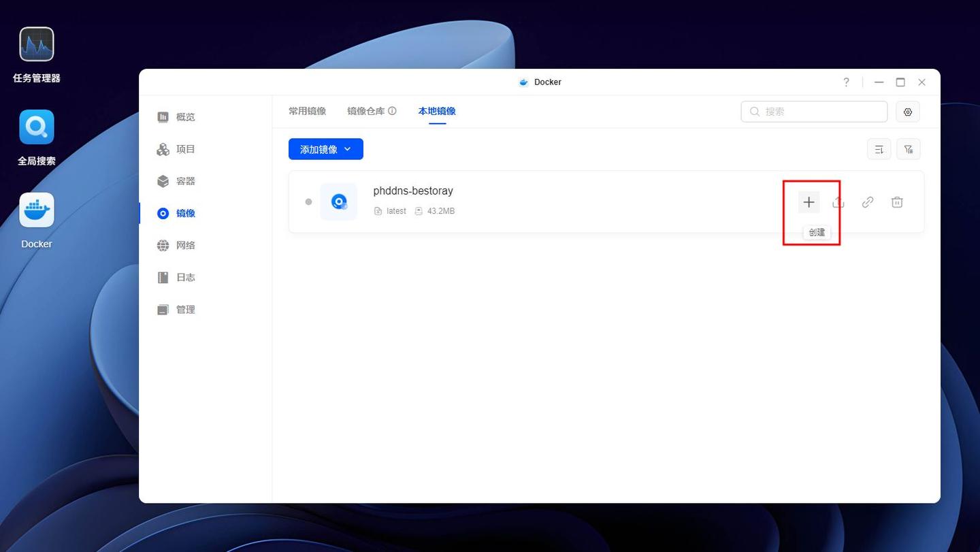The height and width of the screenshot is (552, 980).
Task: Go to 概览 in the sidebar
Action: coord(185,117)
